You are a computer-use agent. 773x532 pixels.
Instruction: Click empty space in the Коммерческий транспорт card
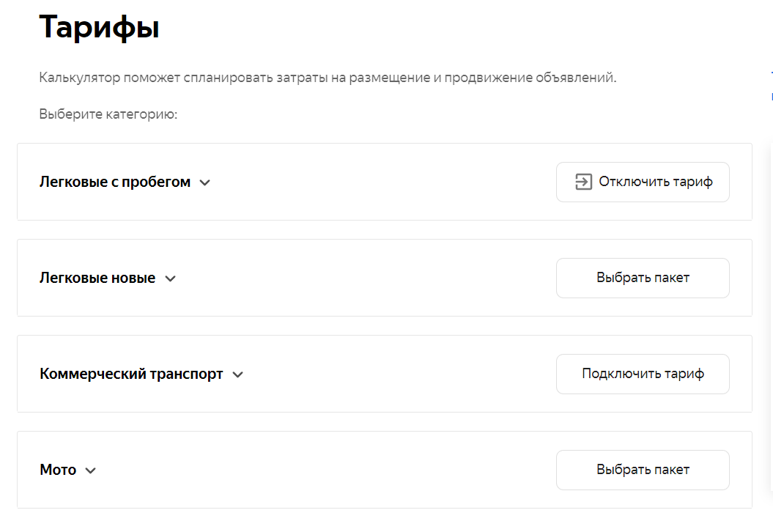(396, 374)
